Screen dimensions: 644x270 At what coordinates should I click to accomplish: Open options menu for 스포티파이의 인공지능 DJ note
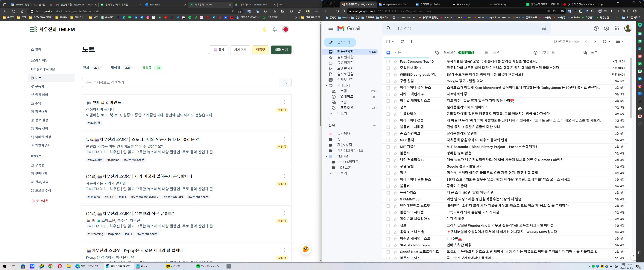point(284,139)
